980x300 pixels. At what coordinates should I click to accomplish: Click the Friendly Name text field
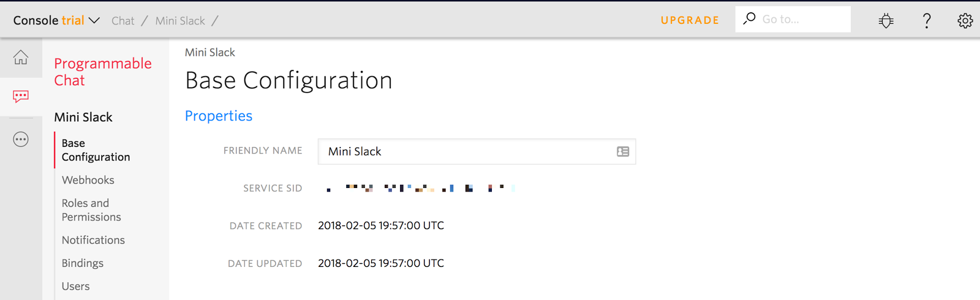click(466, 152)
